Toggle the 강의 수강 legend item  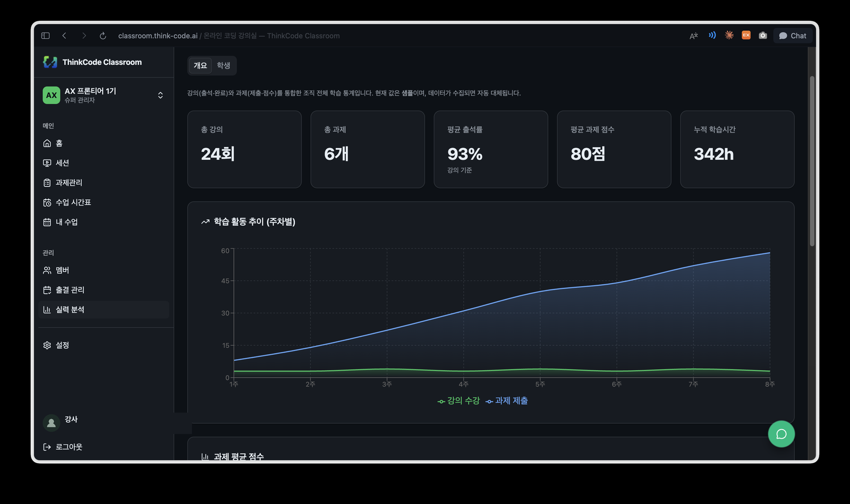[458, 401]
